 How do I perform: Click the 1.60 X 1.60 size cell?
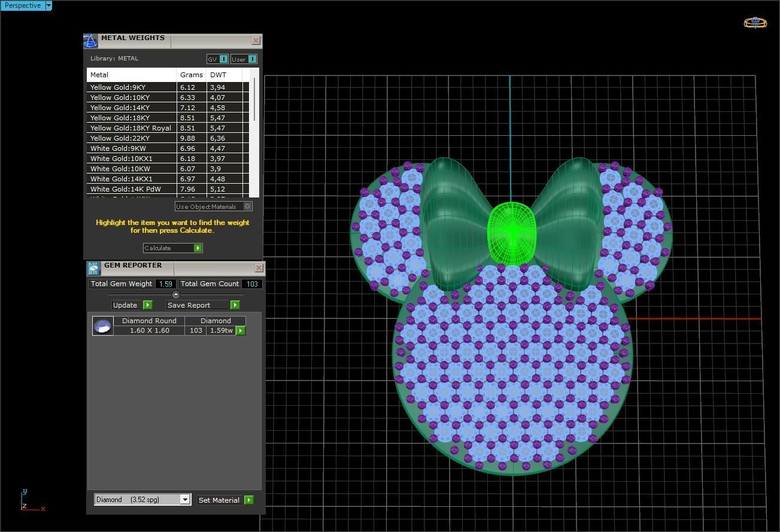[x=149, y=330]
